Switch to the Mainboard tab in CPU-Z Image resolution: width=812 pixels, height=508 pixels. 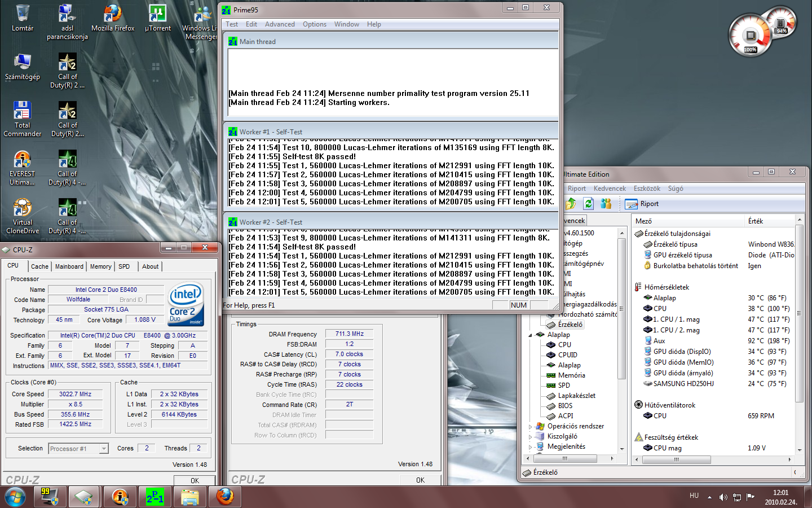tap(69, 266)
